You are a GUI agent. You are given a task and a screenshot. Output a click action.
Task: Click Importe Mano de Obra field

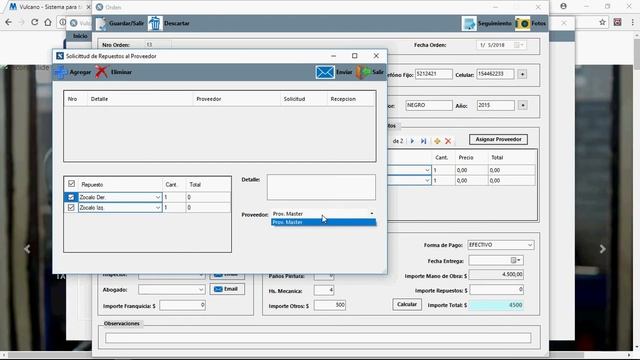[496, 275]
